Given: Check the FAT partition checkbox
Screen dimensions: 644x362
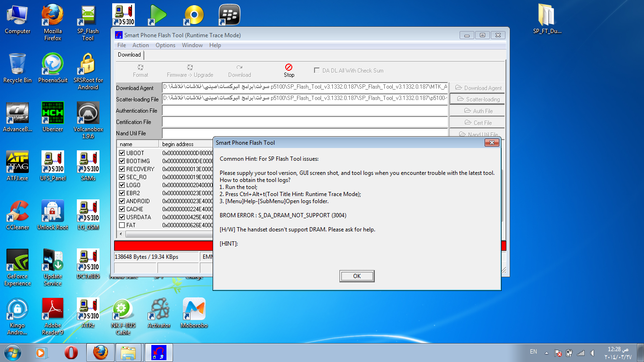Looking at the screenshot, I should pos(122,225).
